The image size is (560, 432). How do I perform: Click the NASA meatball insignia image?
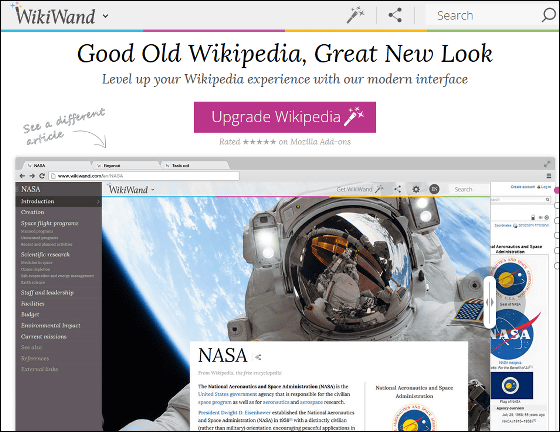[x=515, y=334]
